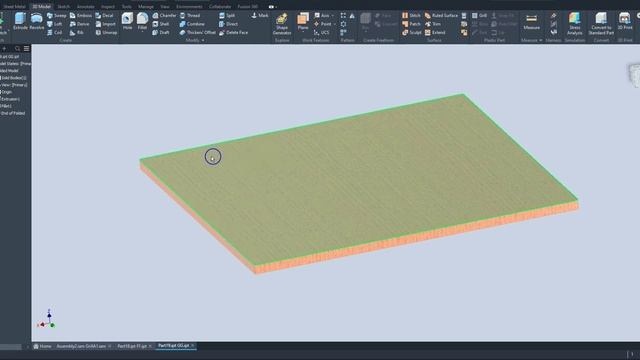Select the Split tool
This screenshot has width=640, height=360.
pos(227,16)
